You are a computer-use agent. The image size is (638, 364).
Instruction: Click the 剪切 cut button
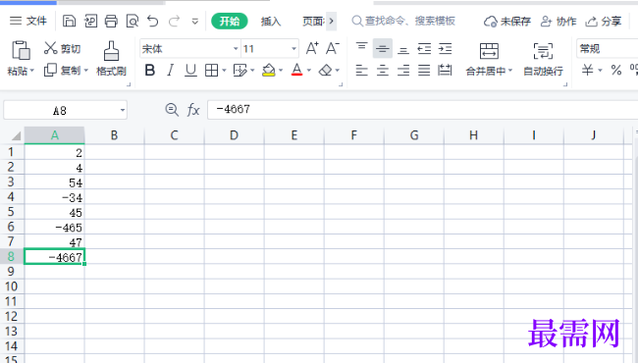pyautogui.click(x=62, y=48)
